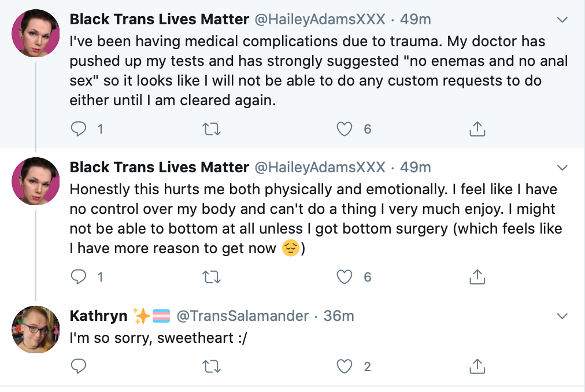Open the 36m timestamp on Kathryn's reply
This screenshot has width=585, height=392.
coord(339,316)
